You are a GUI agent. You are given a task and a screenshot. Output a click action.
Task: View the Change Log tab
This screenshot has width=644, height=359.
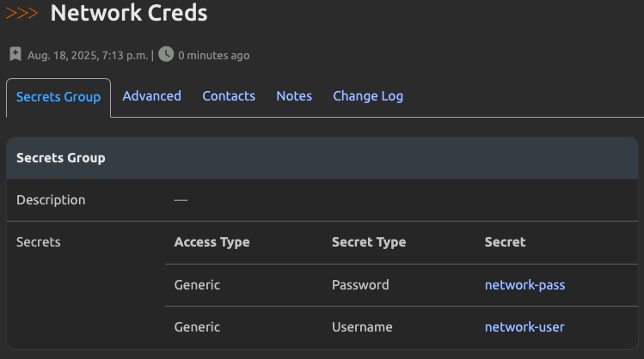368,96
